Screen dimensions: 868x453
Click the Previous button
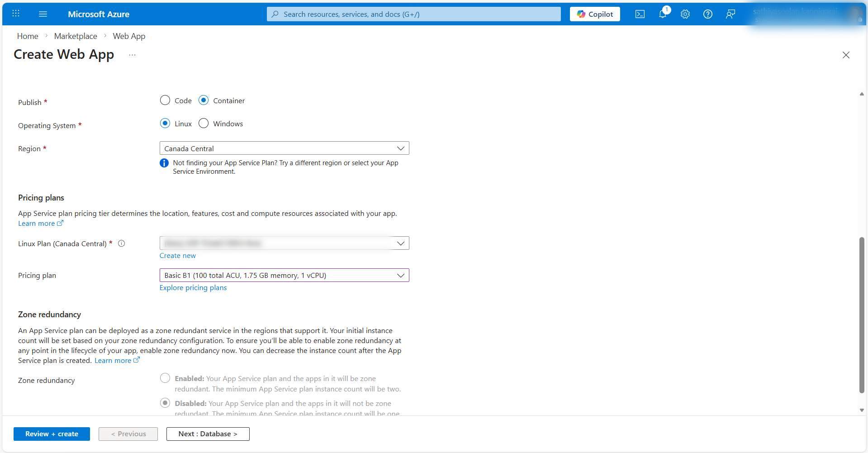[x=128, y=434]
